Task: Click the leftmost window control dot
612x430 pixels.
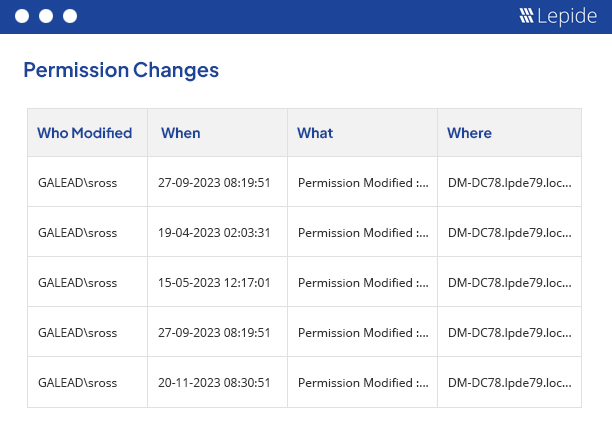Action: (x=22, y=16)
